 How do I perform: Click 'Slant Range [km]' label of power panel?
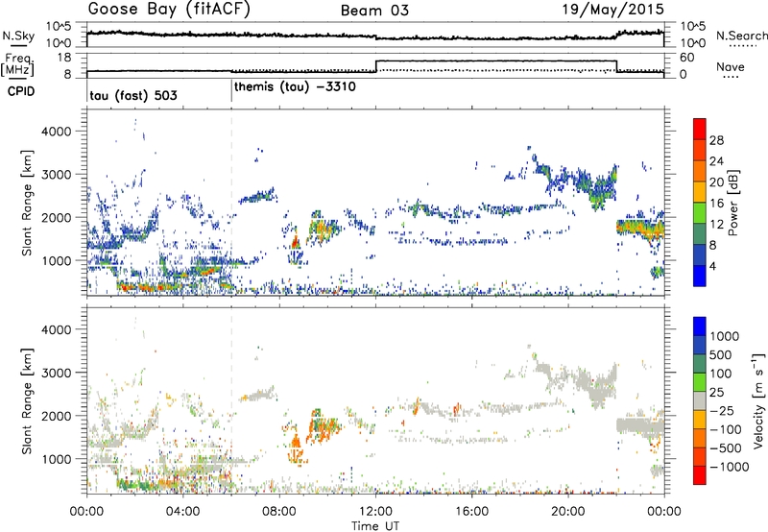point(27,203)
